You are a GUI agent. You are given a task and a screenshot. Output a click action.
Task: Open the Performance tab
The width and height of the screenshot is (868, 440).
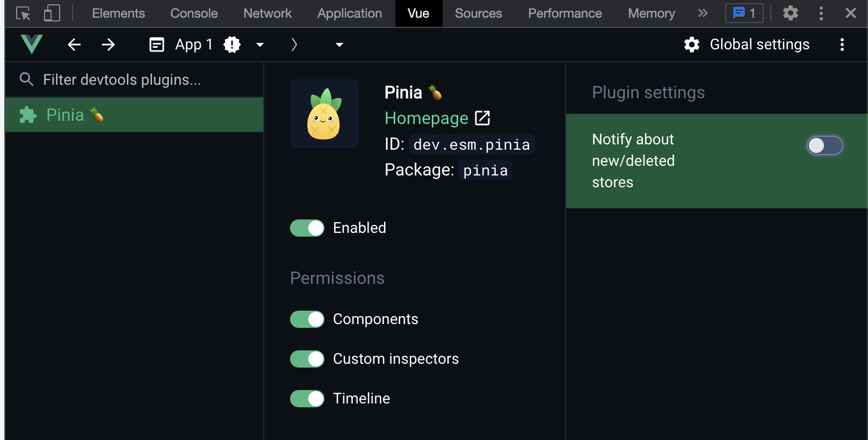click(565, 13)
